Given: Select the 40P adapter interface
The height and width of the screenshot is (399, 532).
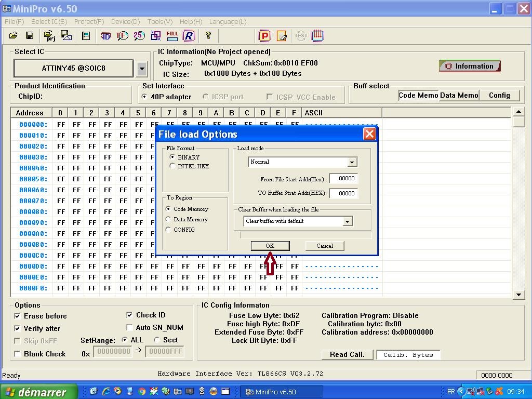Looking at the screenshot, I should click(x=144, y=97).
